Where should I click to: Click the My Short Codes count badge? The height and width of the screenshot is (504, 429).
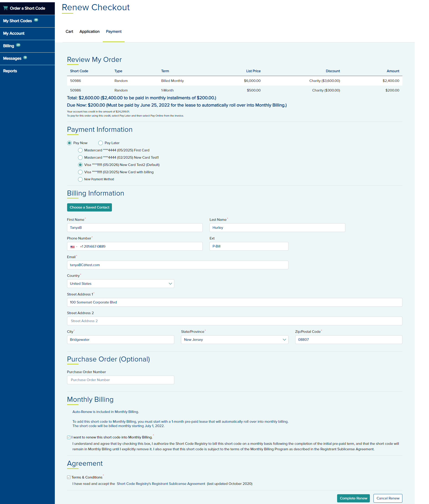[36, 20]
